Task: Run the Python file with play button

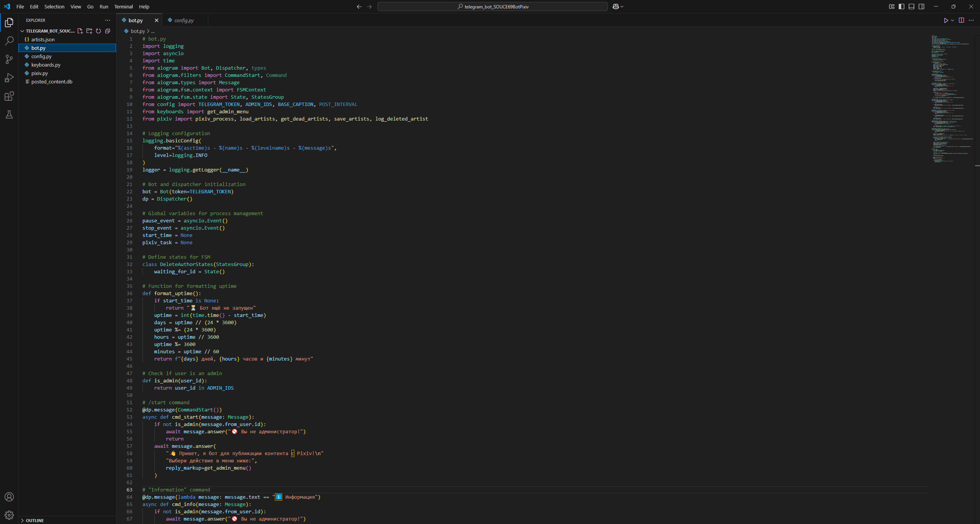Action: click(946, 20)
